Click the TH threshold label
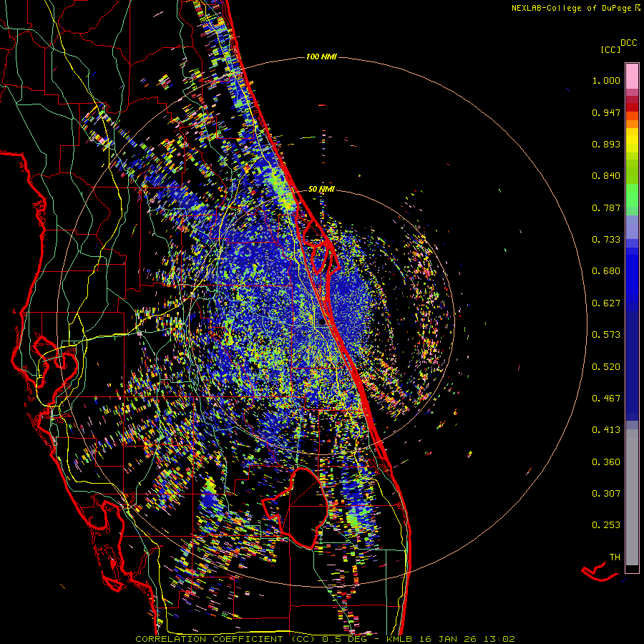Screen dimensions: 644x644 click(615, 557)
